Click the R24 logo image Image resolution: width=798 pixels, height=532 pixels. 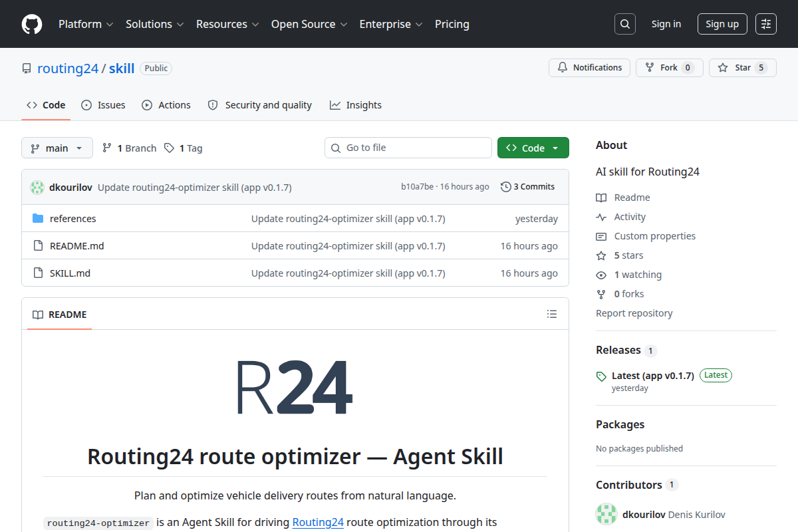click(295, 388)
